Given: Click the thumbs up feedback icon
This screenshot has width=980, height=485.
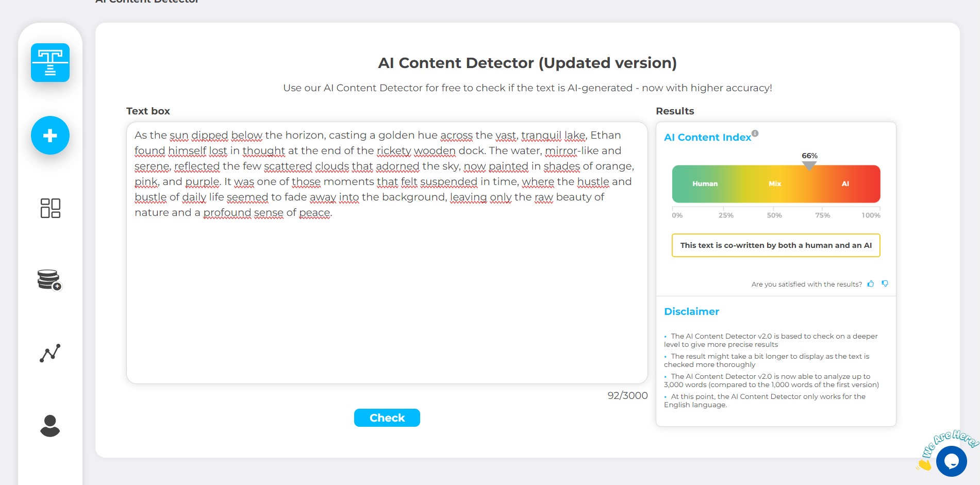Looking at the screenshot, I should [871, 283].
